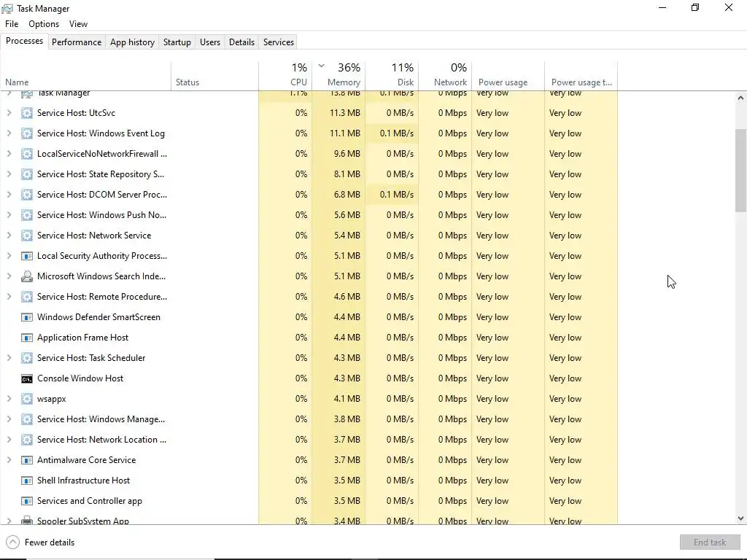This screenshot has height=560, width=747.
Task: Expand Service Host: UtcSvc row
Action: coord(9,113)
